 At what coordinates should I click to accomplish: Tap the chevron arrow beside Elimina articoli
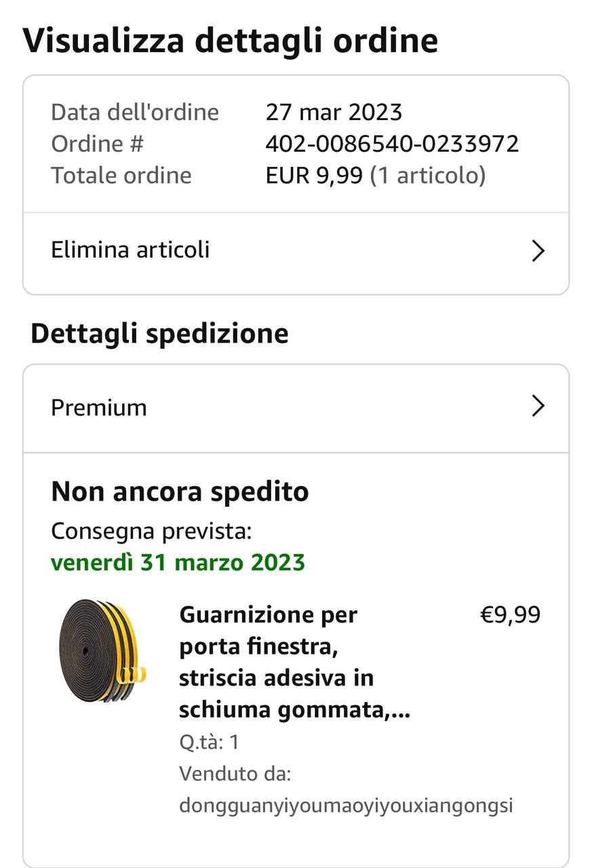coord(538,251)
